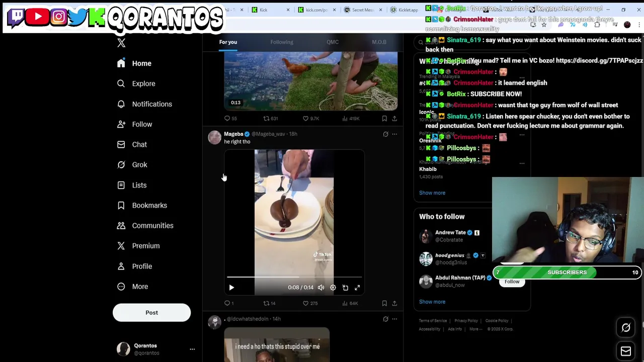Open hoodgenius suggested profile
Screen dimensions: 644x362
449,255
